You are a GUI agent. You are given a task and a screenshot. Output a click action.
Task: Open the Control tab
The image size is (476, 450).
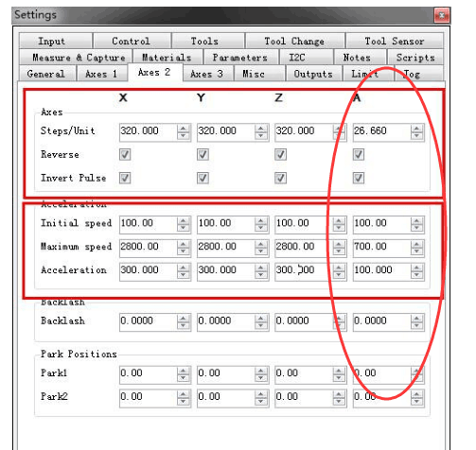[x=132, y=41]
